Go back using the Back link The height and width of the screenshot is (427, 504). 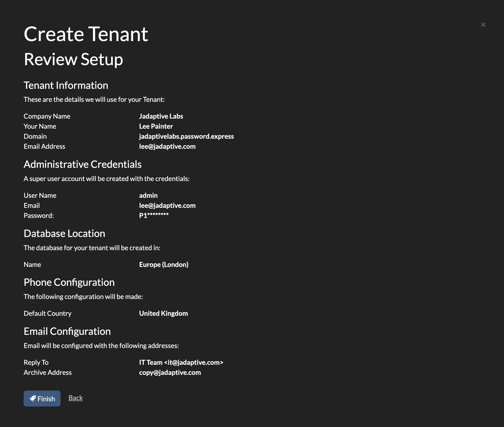point(76,398)
